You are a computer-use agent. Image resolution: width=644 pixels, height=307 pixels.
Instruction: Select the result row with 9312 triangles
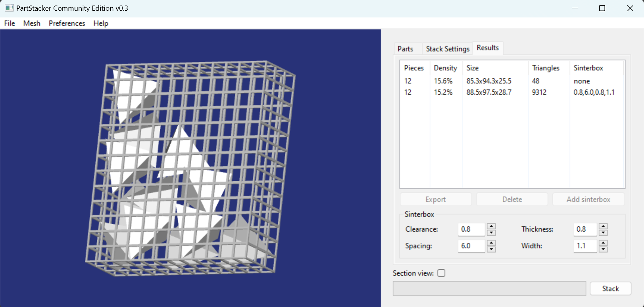point(512,92)
